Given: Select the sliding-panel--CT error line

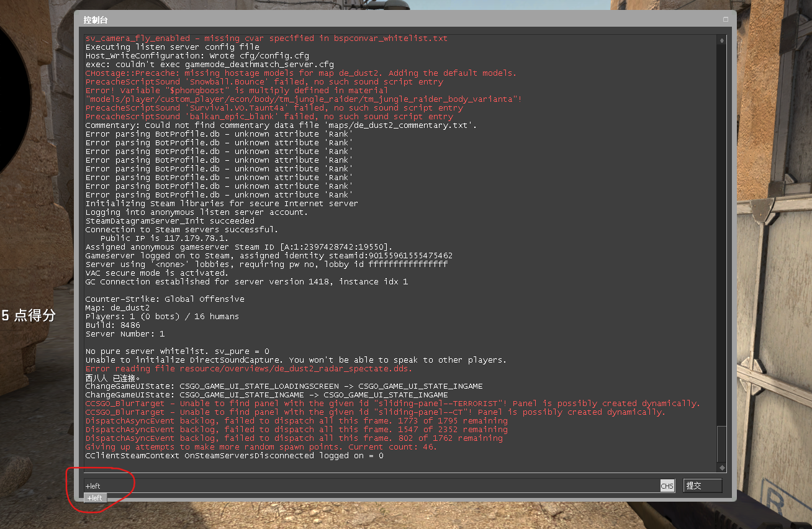Looking at the screenshot, I should [x=375, y=412].
